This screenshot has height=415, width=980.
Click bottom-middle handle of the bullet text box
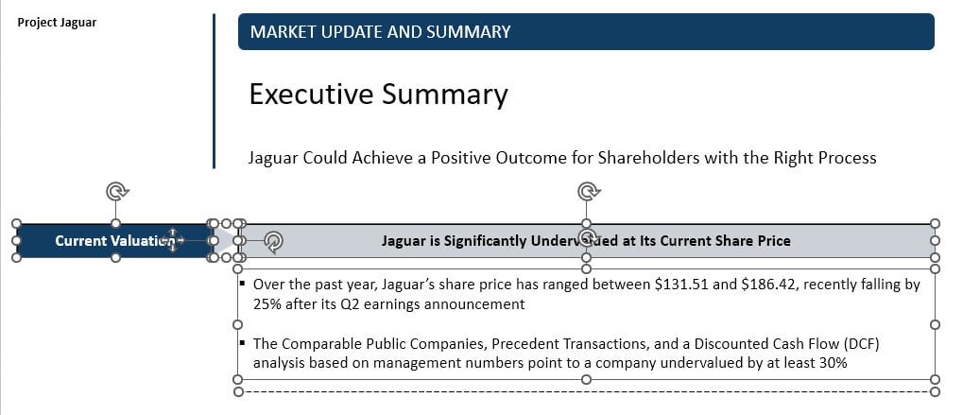coord(586,379)
